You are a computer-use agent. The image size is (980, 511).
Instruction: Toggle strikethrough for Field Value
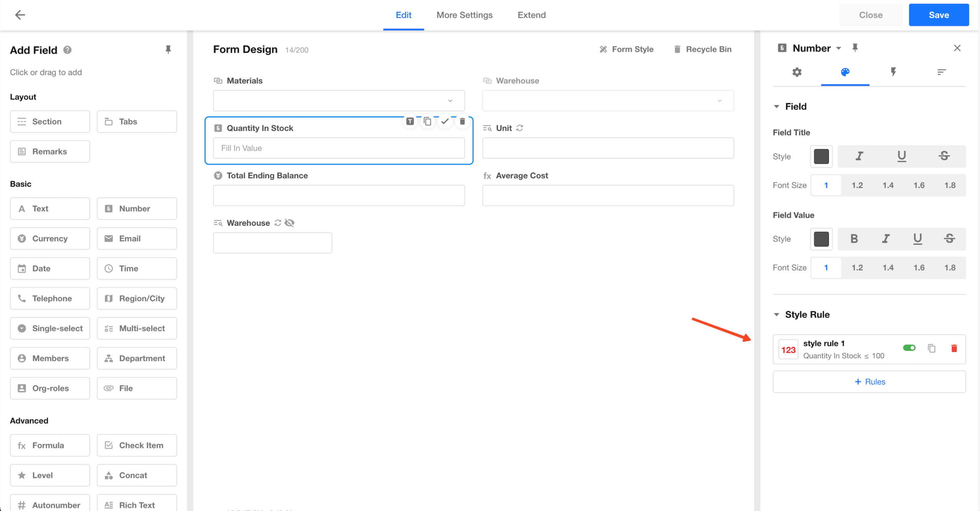coord(949,239)
